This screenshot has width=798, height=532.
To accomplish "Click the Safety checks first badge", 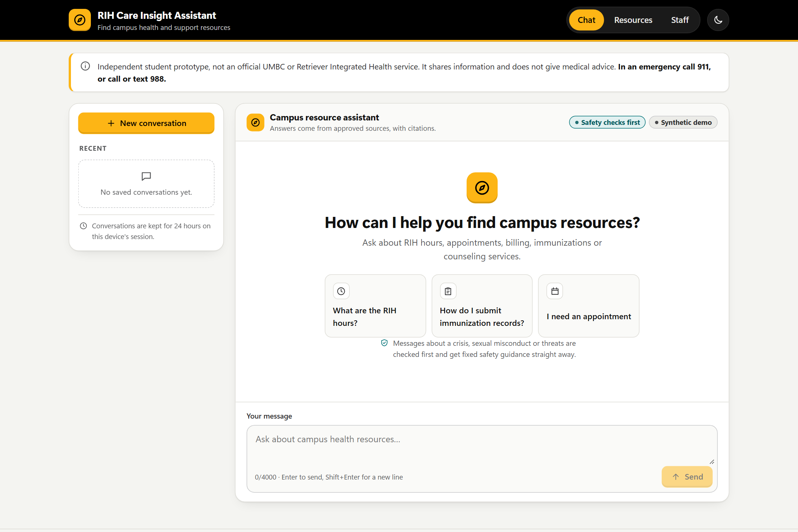I will tap(607, 122).
